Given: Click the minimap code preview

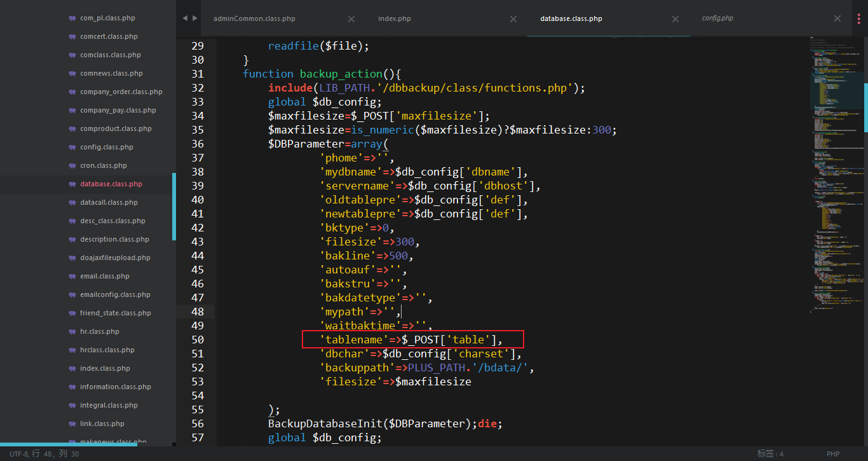Looking at the screenshot, I should [836, 175].
